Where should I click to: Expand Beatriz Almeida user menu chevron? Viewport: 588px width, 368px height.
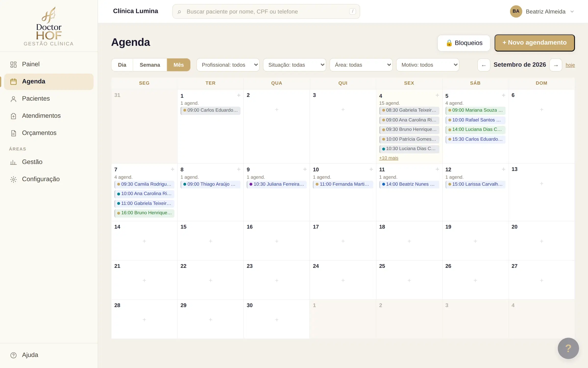(x=572, y=12)
